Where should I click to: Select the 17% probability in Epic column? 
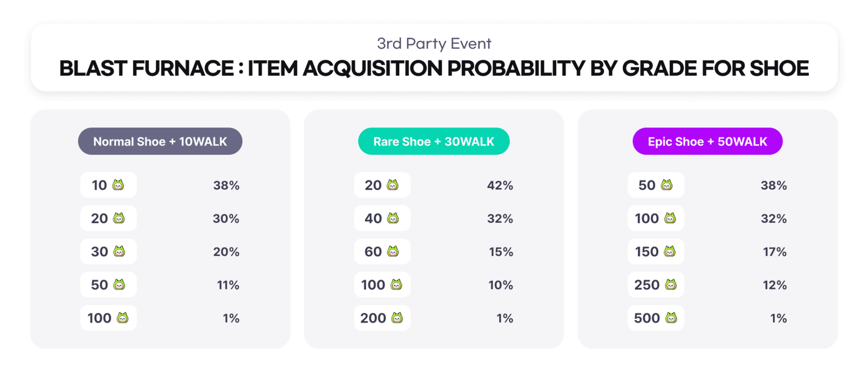pos(775,252)
